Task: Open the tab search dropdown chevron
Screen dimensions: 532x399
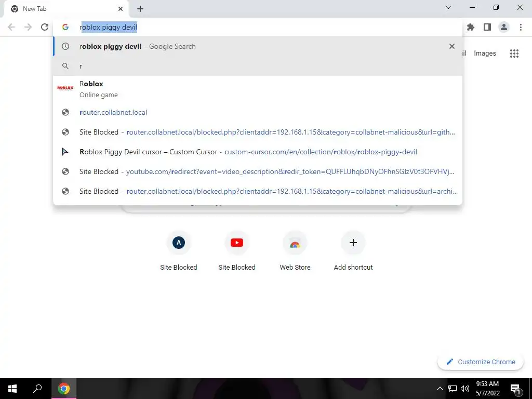Action: click(x=448, y=7)
